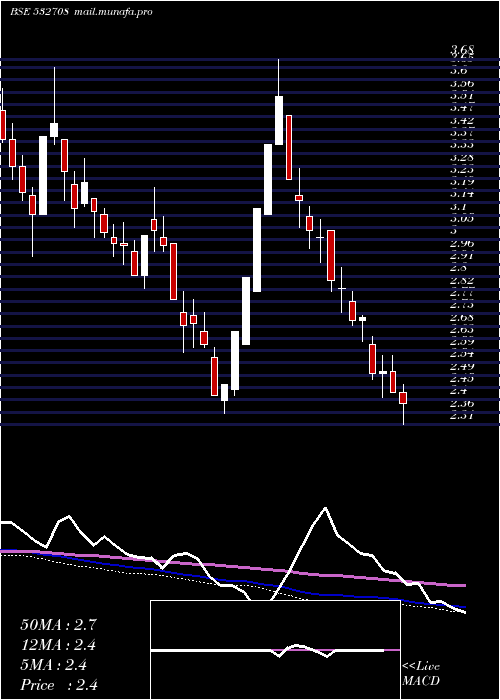This screenshot has width=500, height=700.
Task: Click the mail.munafa.pro watermark text
Action: (113, 12)
